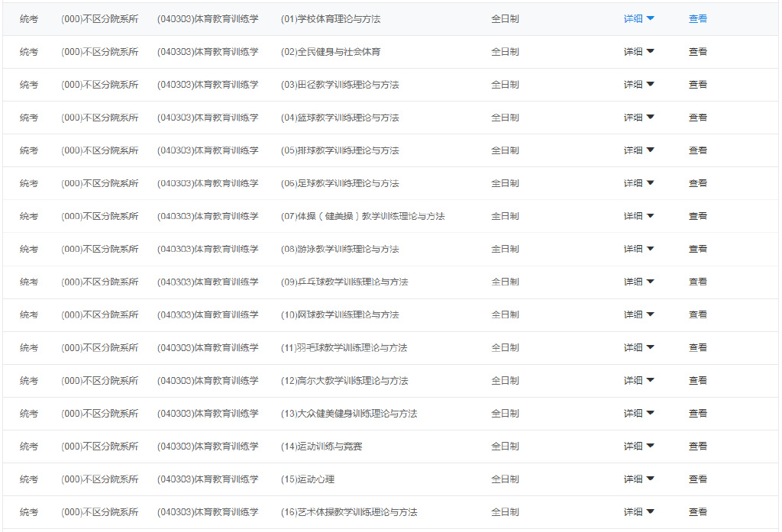
Task: Expand 详细 for (02)全民健身与社会体育
Action: click(x=639, y=52)
